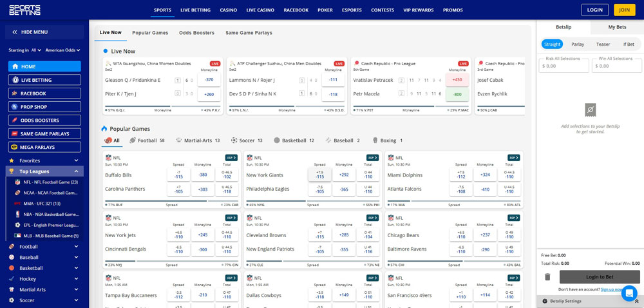This screenshot has height=308, width=644.
Task: Click the trash icon in the betslip
Action: click(x=547, y=277)
